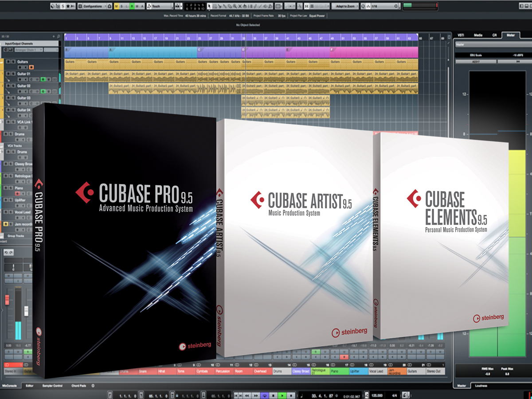Click the 4/4 time signature field

point(395,396)
